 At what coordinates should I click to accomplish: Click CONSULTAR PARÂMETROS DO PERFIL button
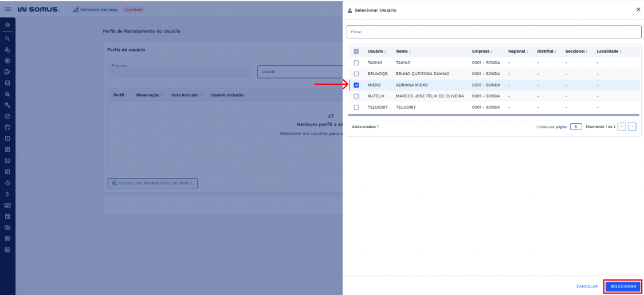[152, 183]
